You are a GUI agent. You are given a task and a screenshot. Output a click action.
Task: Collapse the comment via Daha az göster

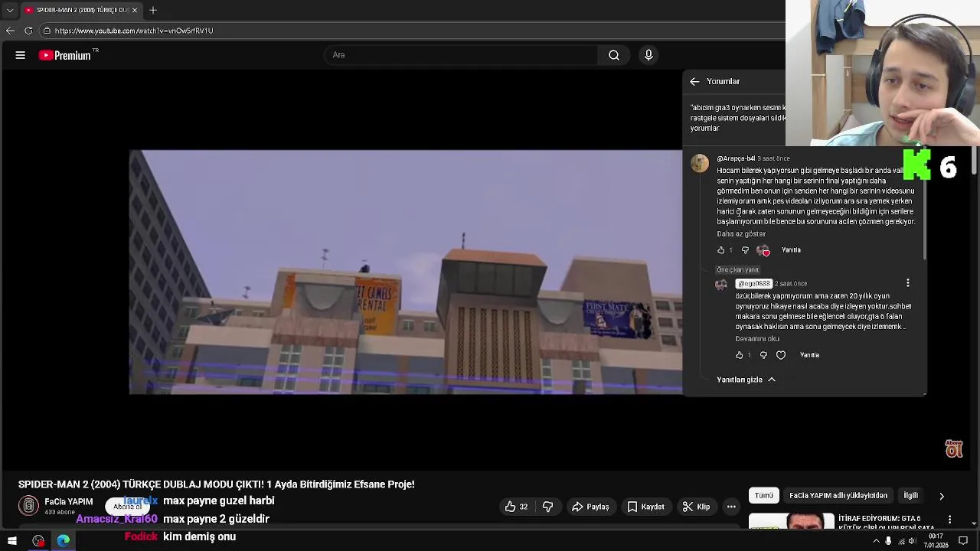pyautogui.click(x=741, y=233)
